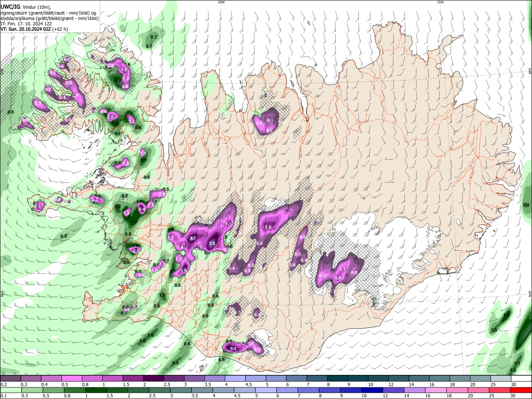Click the '15W' longitude label at the top edge
This screenshot has width=532, height=399.
click(x=440, y=2)
